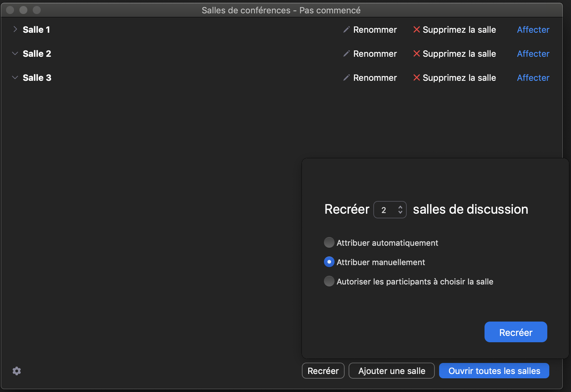Collapse the Salle 2 room chevron
The image size is (571, 392).
point(15,53)
